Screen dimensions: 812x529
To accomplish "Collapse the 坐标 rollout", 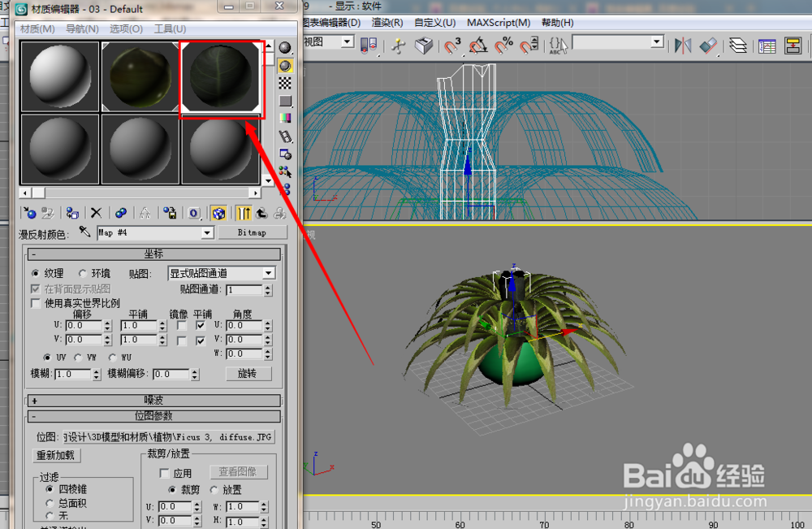I will click(x=153, y=254).
